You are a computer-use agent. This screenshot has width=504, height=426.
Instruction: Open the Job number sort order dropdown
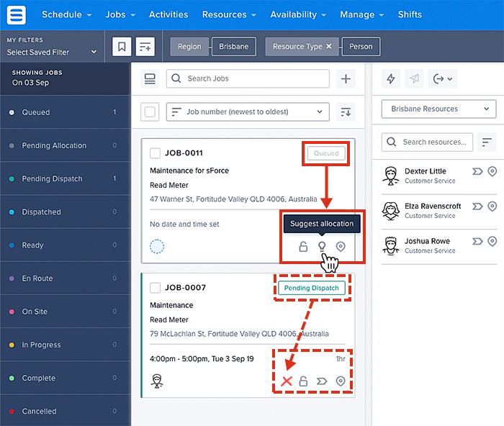pyautogui.click(x=247, y=112)
